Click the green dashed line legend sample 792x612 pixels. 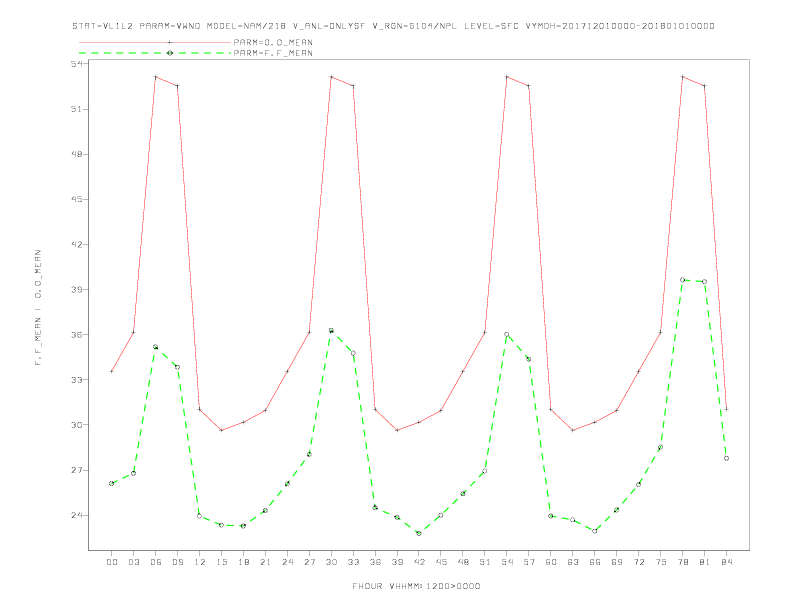[155, 53]
